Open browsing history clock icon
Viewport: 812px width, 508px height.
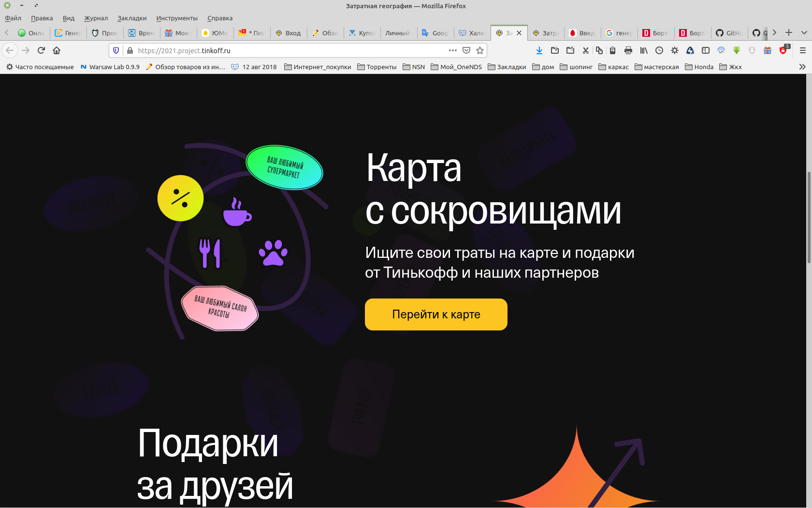(659, 50)
